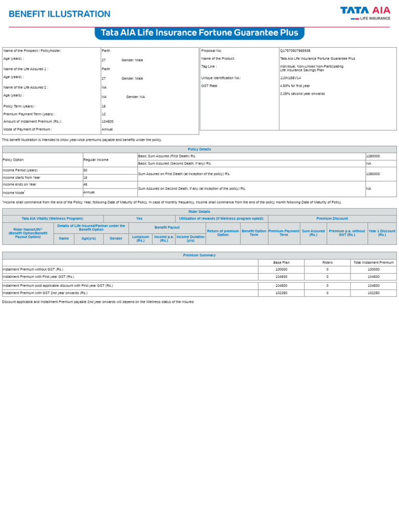399x532 pixels.
Task: Click 'Rider Name/UIN^' column header
Action: [28, 233]
